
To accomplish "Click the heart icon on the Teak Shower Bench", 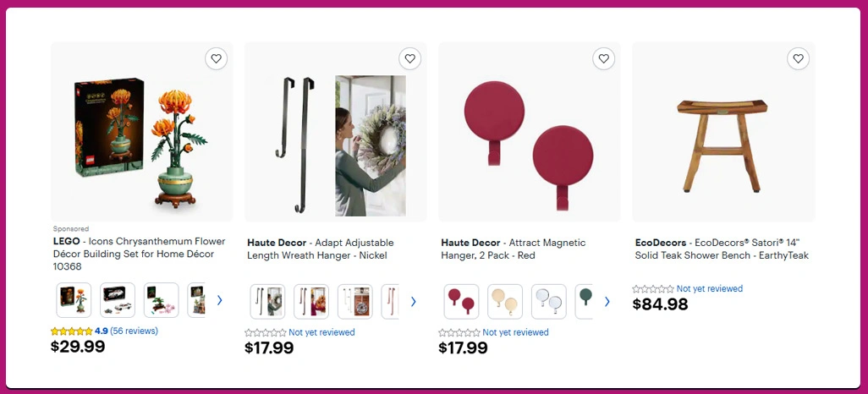I will (798, 58).
